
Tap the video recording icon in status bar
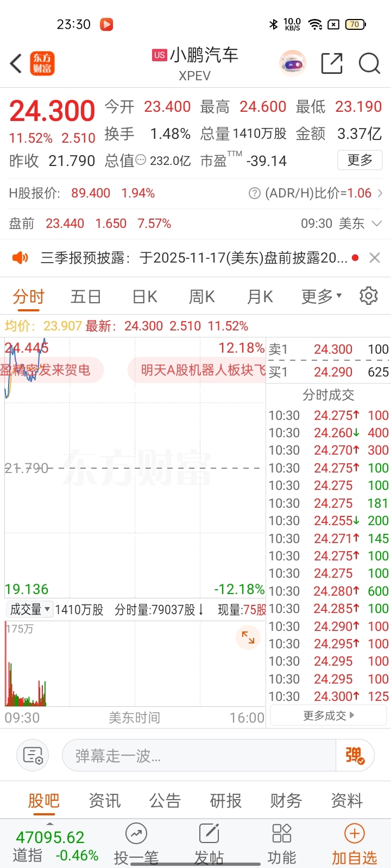tap(106, 24)
